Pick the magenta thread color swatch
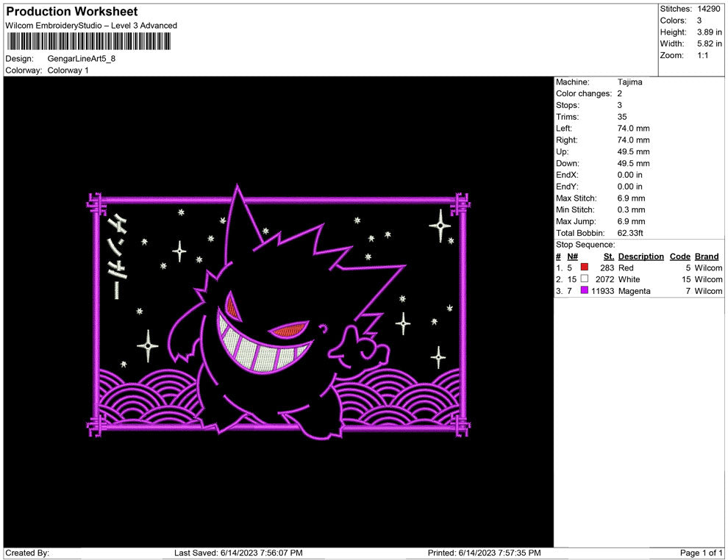Viewport: 728px width, 560px height. click(x=585, y=291)
